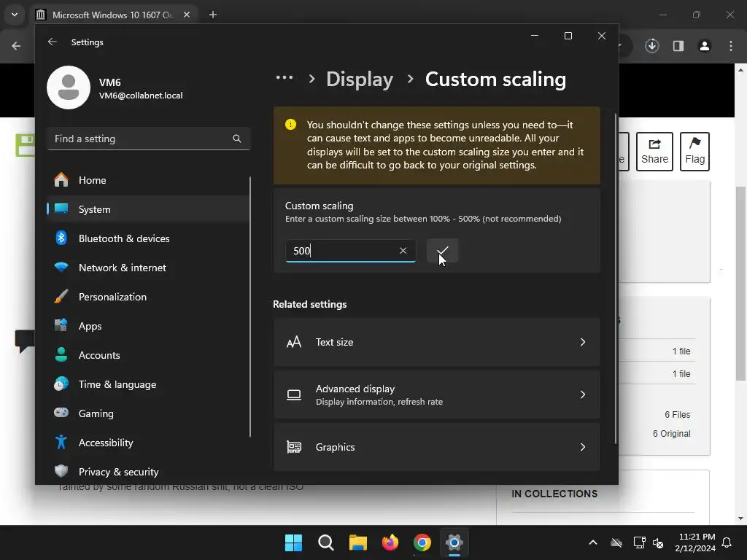Open a new Chrome tab

[x=213, y=15]
